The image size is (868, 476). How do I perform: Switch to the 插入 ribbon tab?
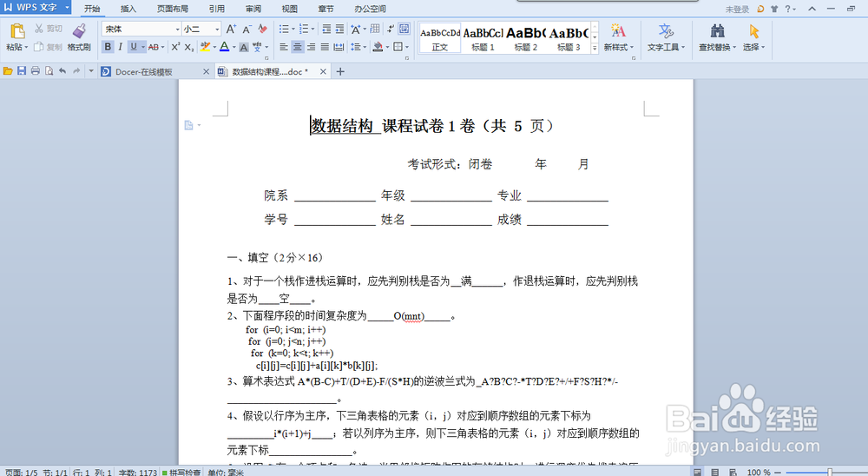click(x=128, y=9)
